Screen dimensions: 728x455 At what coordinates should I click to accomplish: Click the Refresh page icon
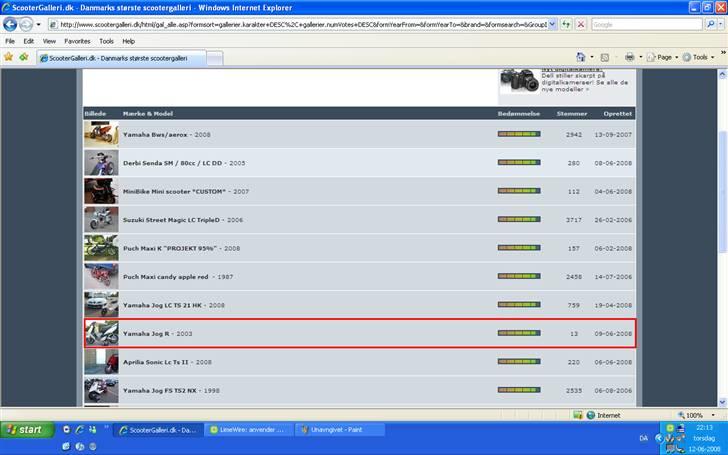tap(565, 24)
